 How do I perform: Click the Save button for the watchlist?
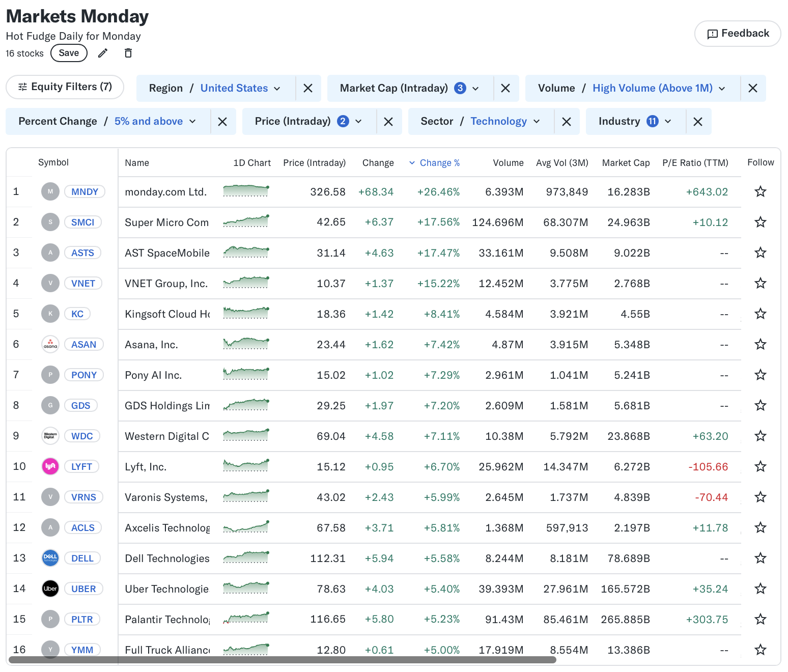click(x=69, y=53)
